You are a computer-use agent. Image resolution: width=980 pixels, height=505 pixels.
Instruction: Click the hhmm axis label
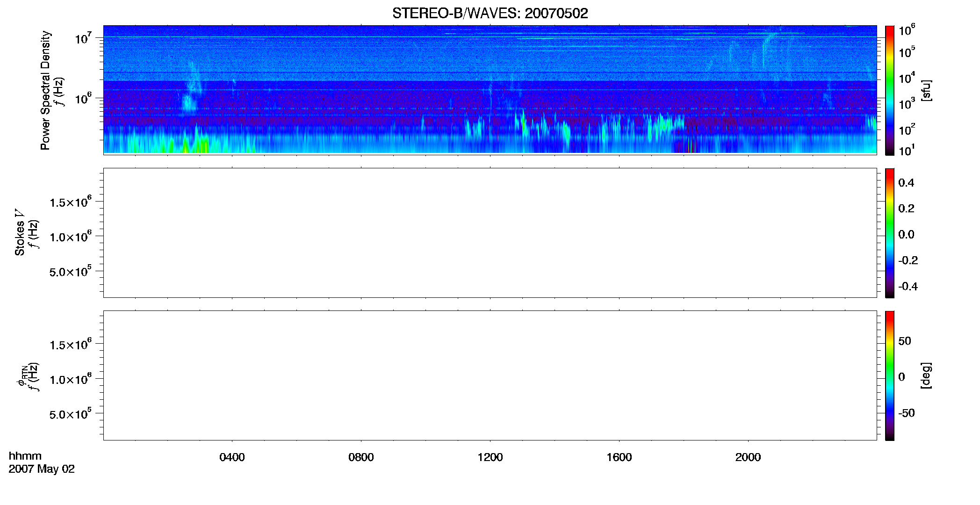[25, 456]
